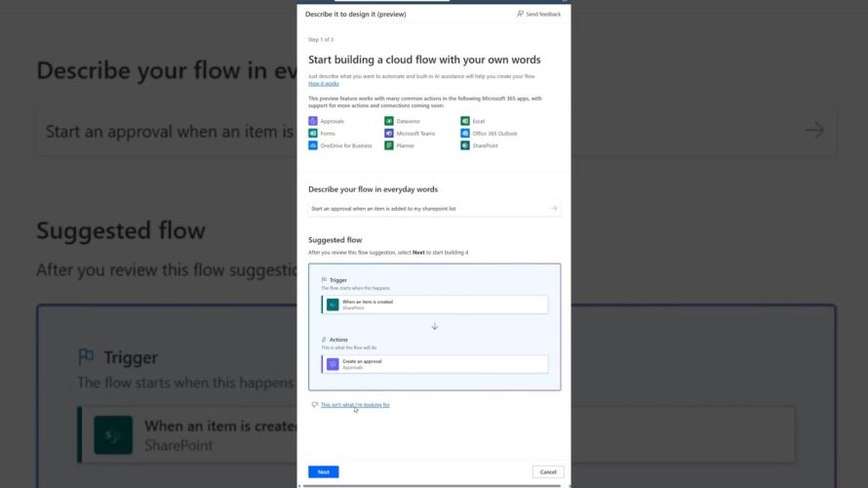Click the Planner app icon
The image size is (868, 488).
pyautogui.click(x=389, y=145)
